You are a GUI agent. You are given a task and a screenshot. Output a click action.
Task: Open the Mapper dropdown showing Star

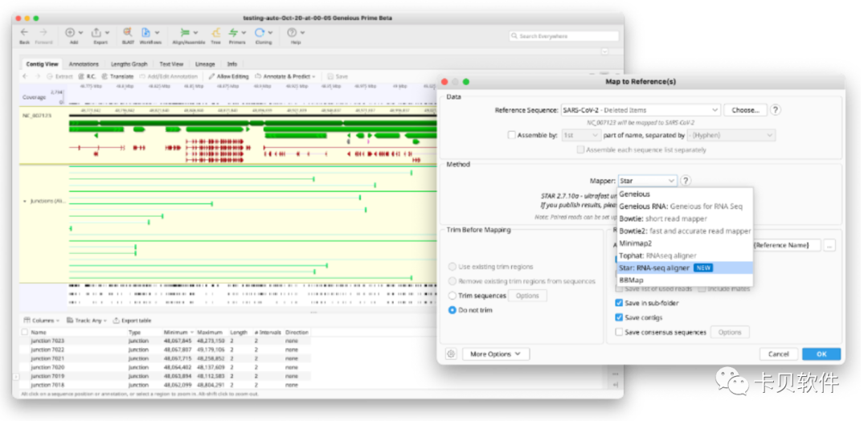[x=648, y=181]
